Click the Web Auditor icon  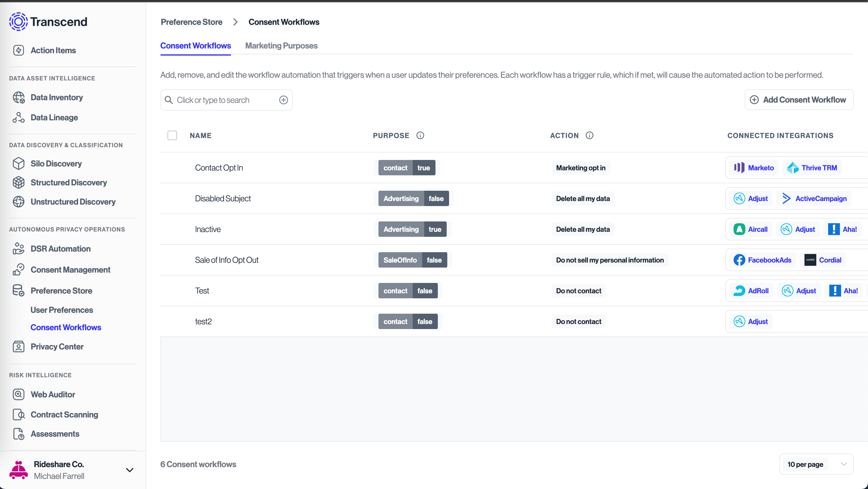(19, 394)
